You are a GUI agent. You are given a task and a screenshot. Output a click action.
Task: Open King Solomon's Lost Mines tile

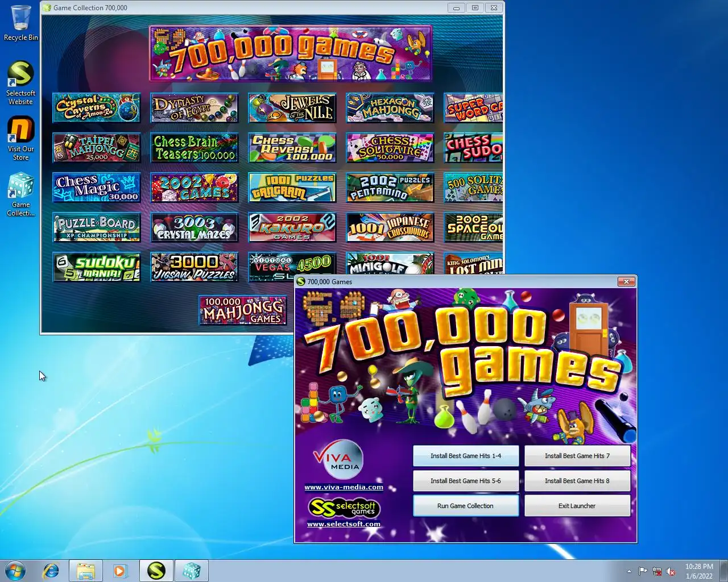tap(473, 263)
